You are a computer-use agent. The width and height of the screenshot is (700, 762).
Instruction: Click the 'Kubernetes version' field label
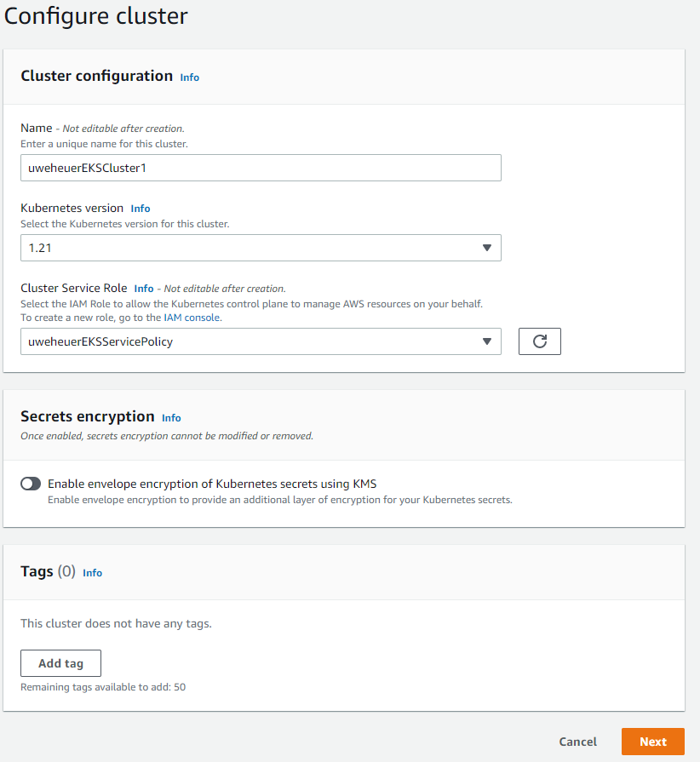click(x=72, y=209)
